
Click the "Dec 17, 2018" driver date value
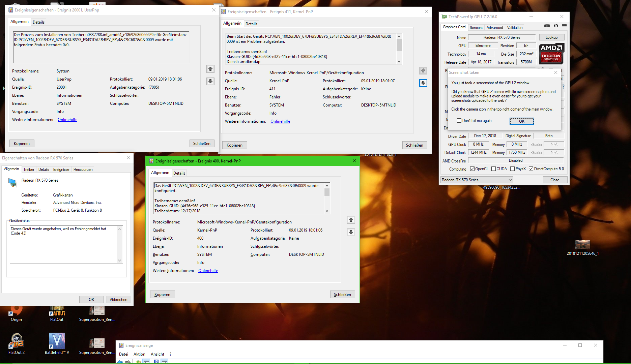point(485,136)
